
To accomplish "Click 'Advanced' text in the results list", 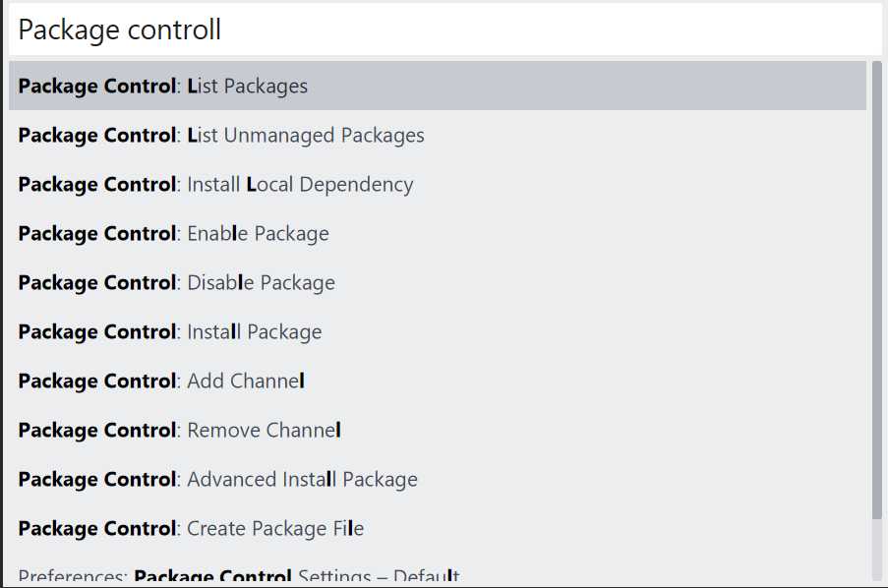I will pyautogui.click(x=231, y=480).
